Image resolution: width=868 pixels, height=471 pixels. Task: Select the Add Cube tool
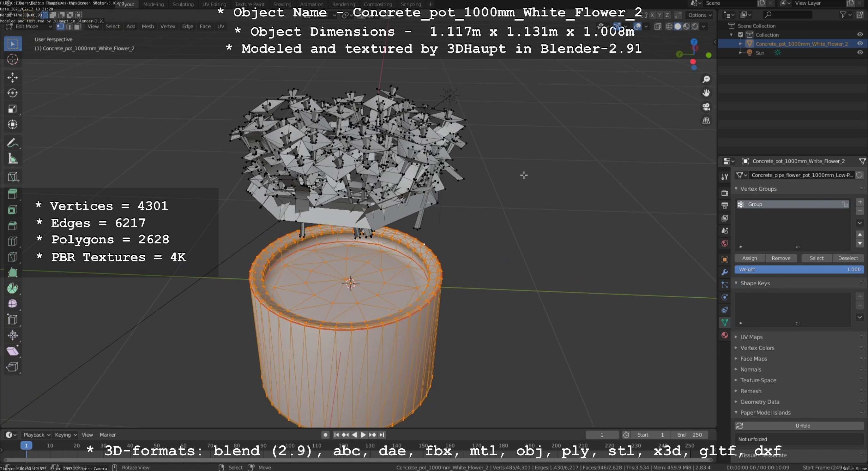pyautogui.click(x=13, y=177)
